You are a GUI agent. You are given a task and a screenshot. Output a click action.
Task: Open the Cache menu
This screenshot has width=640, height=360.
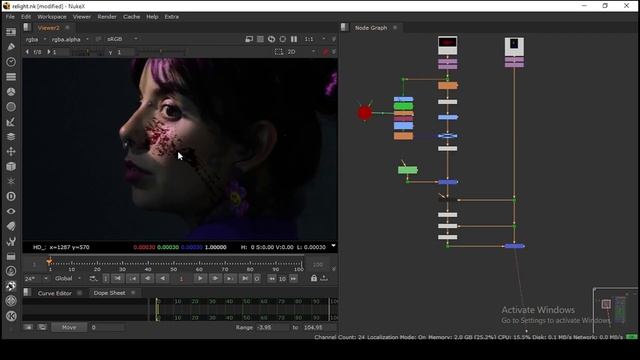click(x=131, y=17)
